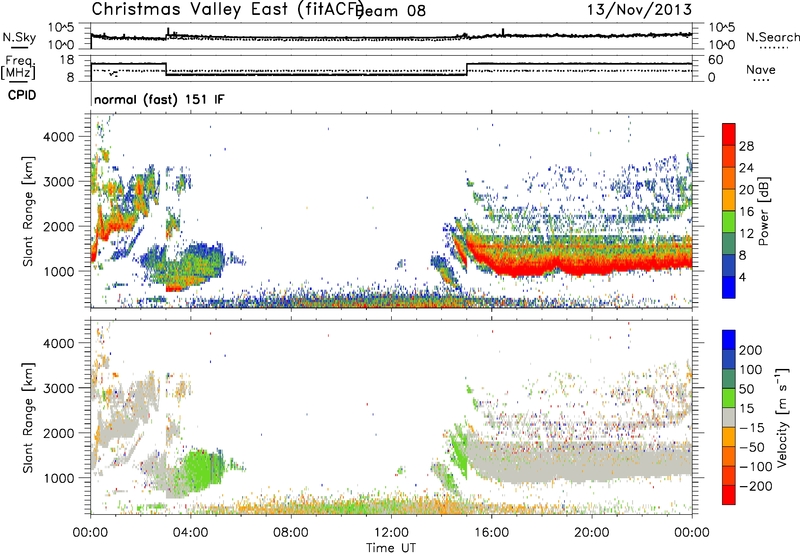Click the 20:00 time axis tick label

click(x=592, y=533)
